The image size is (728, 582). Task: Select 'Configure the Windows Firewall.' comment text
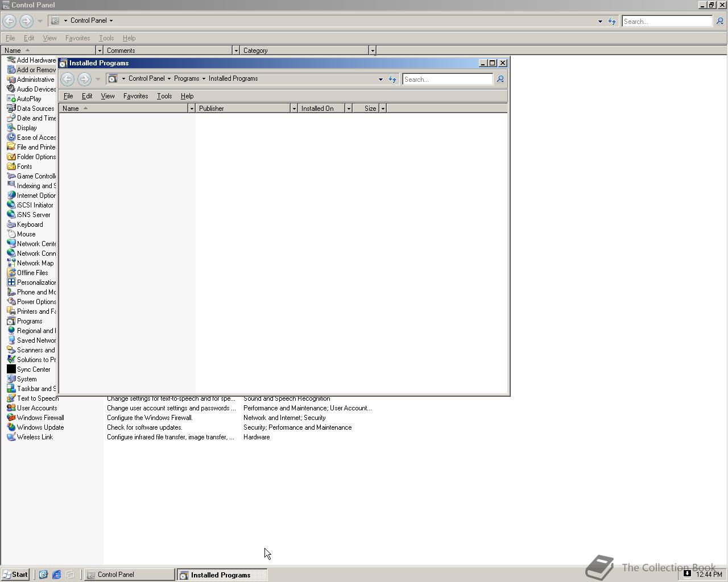click(150, 418)
